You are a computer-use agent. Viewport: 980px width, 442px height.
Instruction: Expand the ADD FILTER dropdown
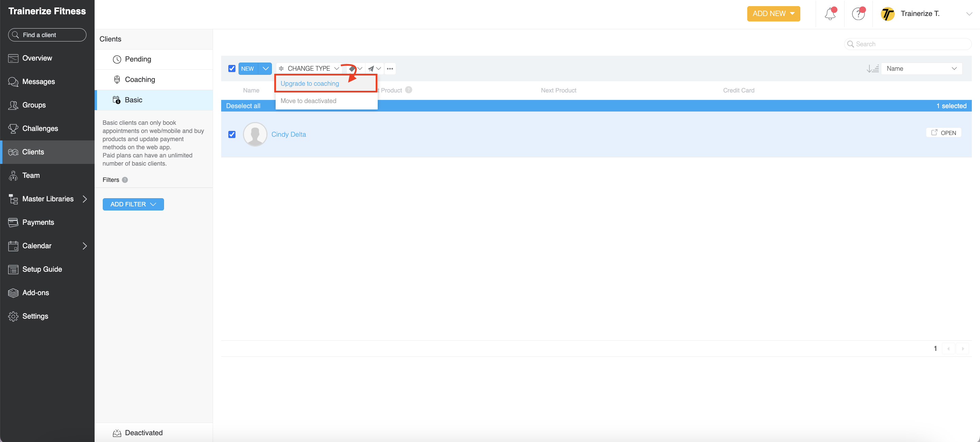point(133,204)
